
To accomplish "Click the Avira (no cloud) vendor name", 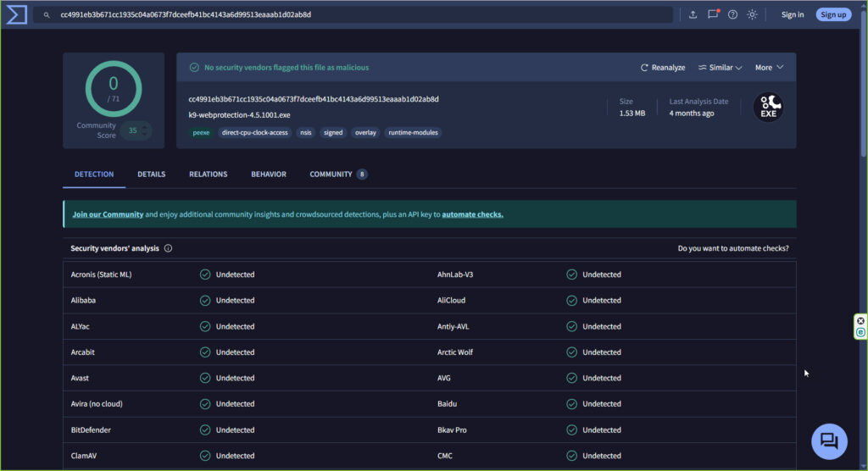I will click(97, 404).
